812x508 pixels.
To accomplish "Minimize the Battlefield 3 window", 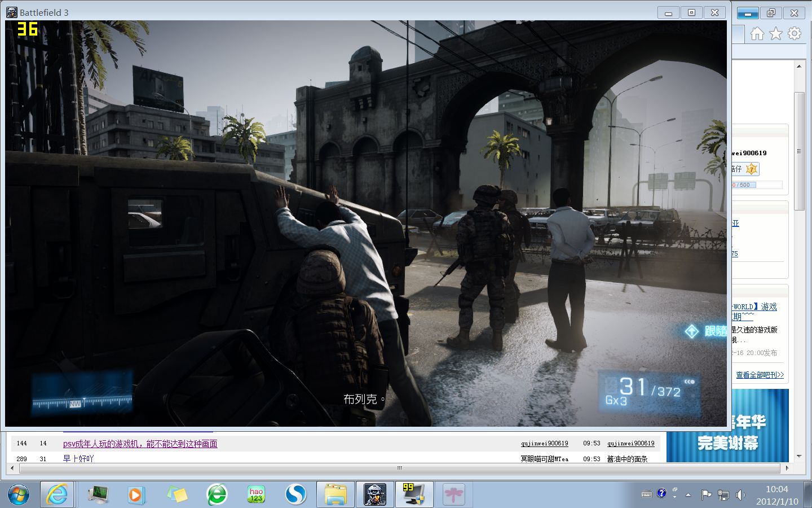I will pos(669,12).
